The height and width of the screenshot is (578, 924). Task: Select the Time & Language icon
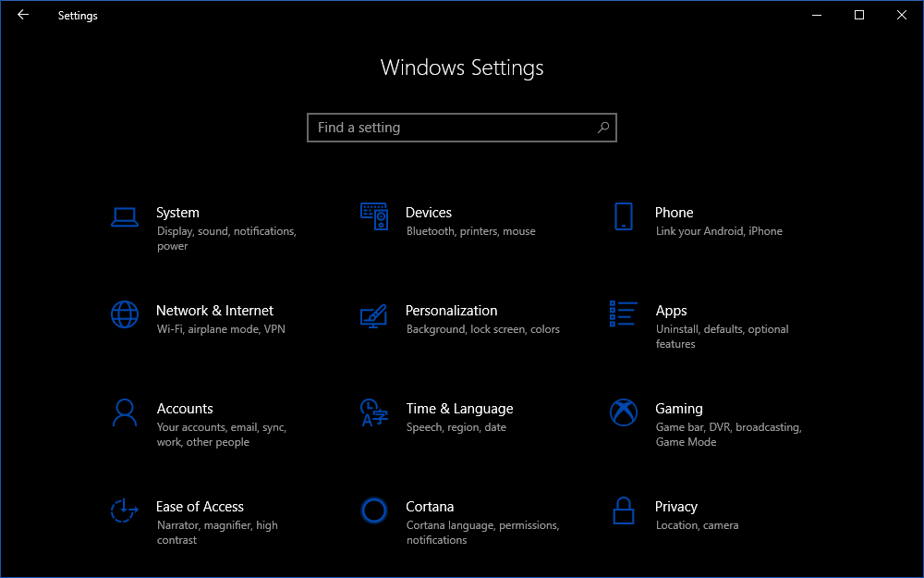tap(376, 413)
